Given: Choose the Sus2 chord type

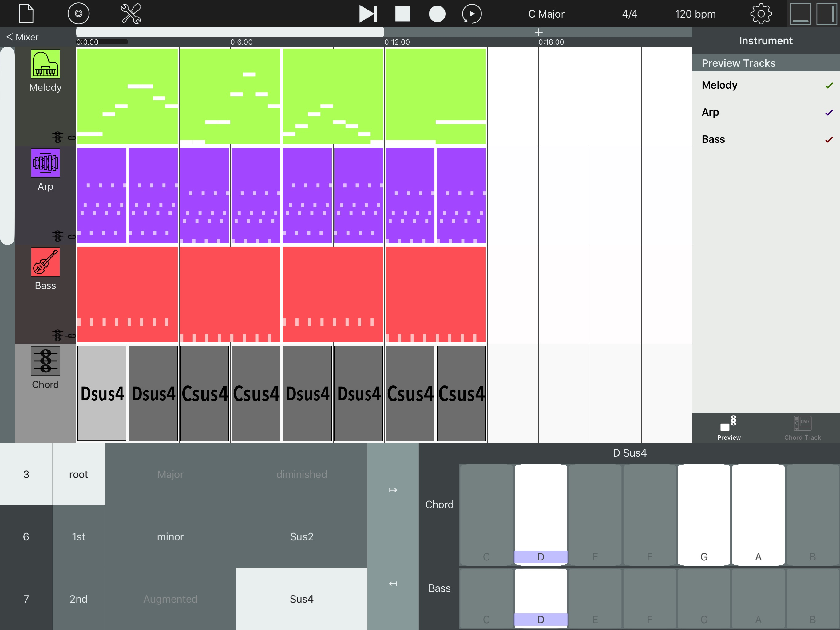Looking at the screenshot, I should coord(302,536).
